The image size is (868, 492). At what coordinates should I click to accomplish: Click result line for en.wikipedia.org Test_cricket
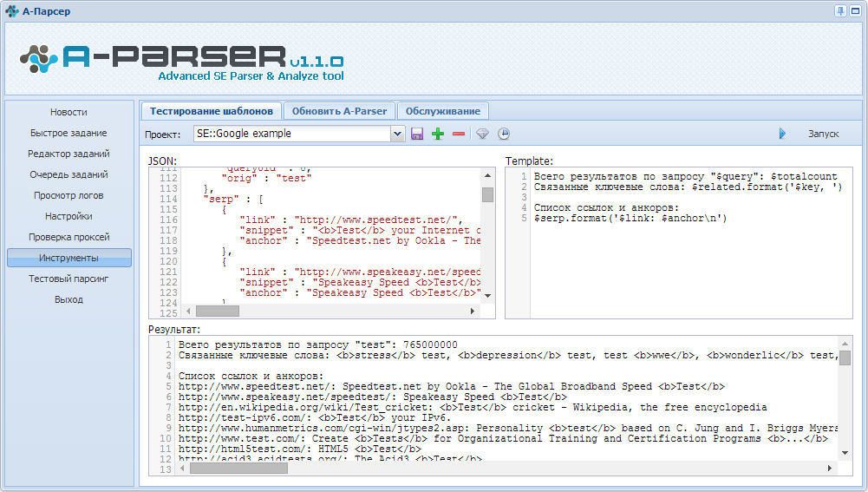[x=473, y=407]
